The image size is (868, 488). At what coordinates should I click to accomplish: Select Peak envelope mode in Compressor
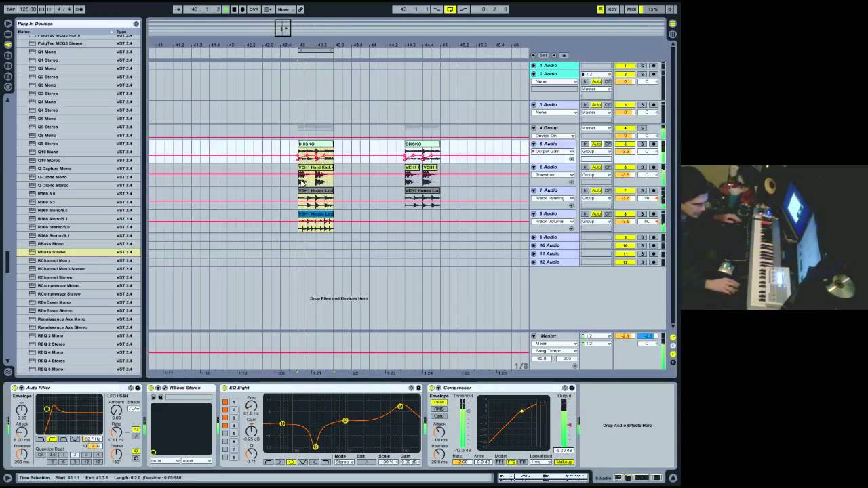click(x=439, y=403)
